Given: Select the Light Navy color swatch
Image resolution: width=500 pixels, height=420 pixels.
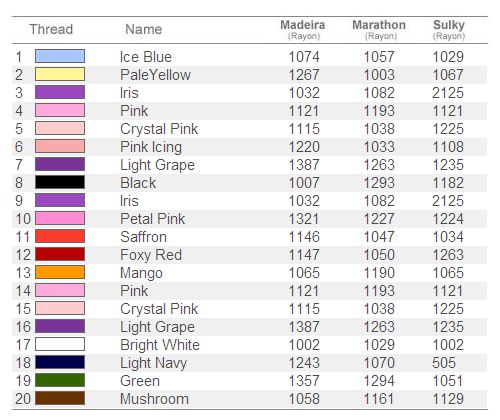Looking at the screenshot, I should pyautogui.click(x=60, y=362).
